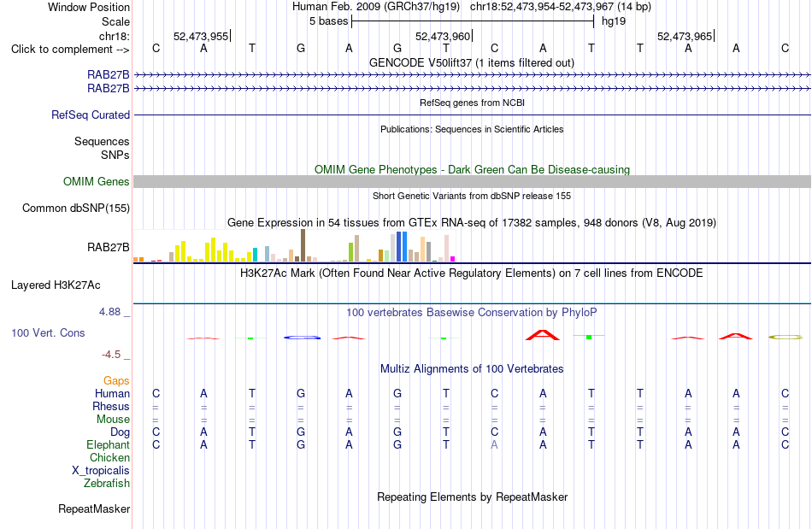Select the 'Chicken' alignment row label
Screen dimensions: 812x529
click(109, 457)
